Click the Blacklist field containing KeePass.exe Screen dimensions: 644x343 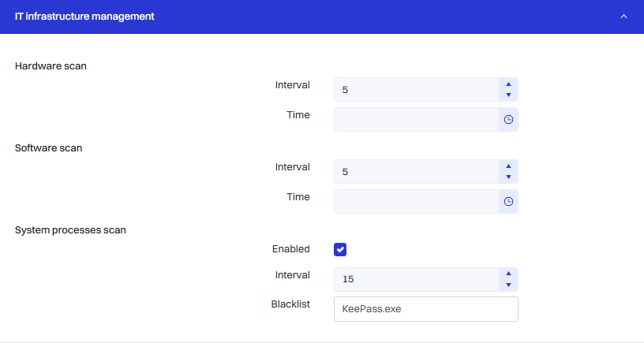[425, 309]
